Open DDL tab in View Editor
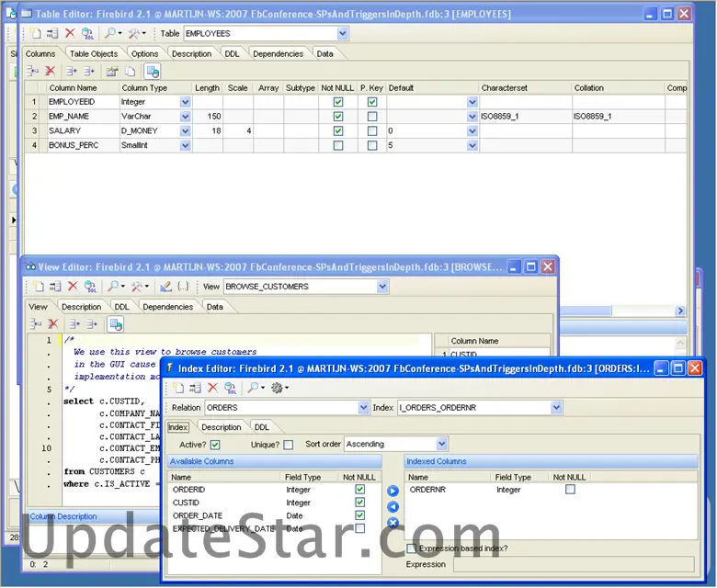Screen dimensions: 717x588 [x=121, y=307]
